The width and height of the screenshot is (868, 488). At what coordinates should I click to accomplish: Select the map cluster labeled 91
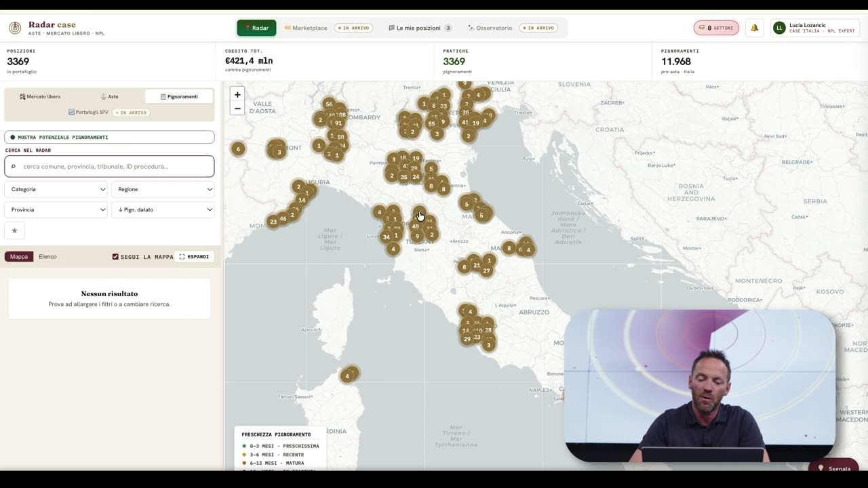click(338, 123)
